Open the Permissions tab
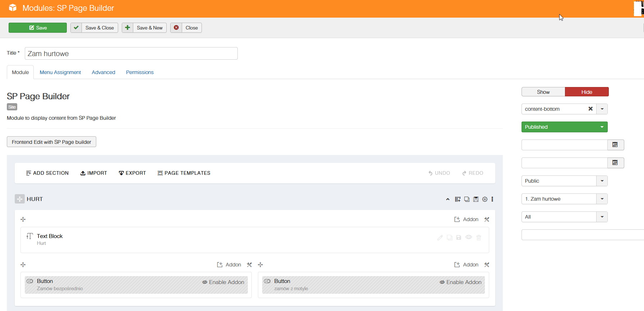Viewport: 644px width, 311px height. click(x=140, y=72)
